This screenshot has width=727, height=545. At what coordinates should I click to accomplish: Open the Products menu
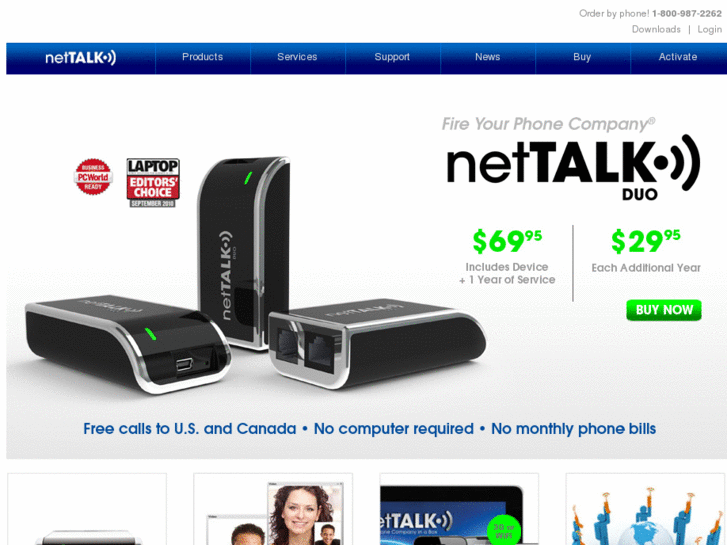pos(203,57)
